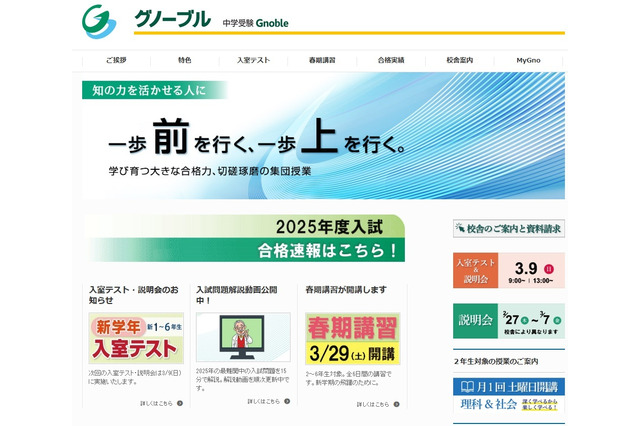Open 月1回土曜日開講 理科＆社会 banner
Viewport: 640px width, 426px height.
pos(509,395)
